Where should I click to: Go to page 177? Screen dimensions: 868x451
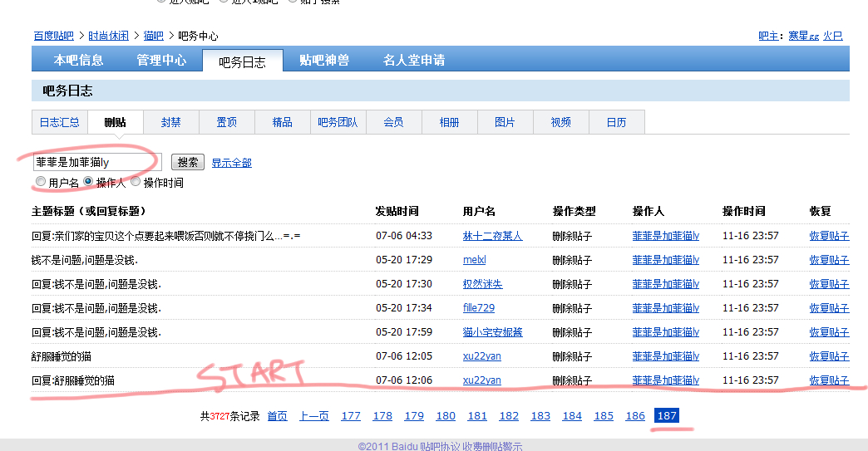[351, 415]
